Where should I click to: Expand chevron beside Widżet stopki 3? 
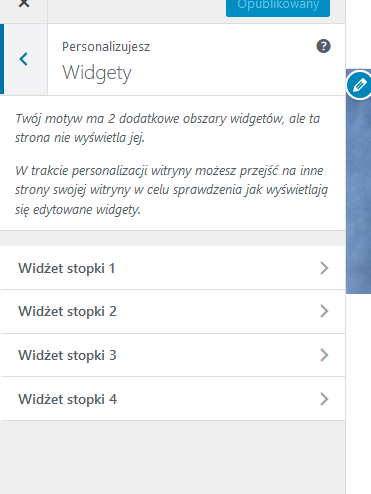[324, 355]
